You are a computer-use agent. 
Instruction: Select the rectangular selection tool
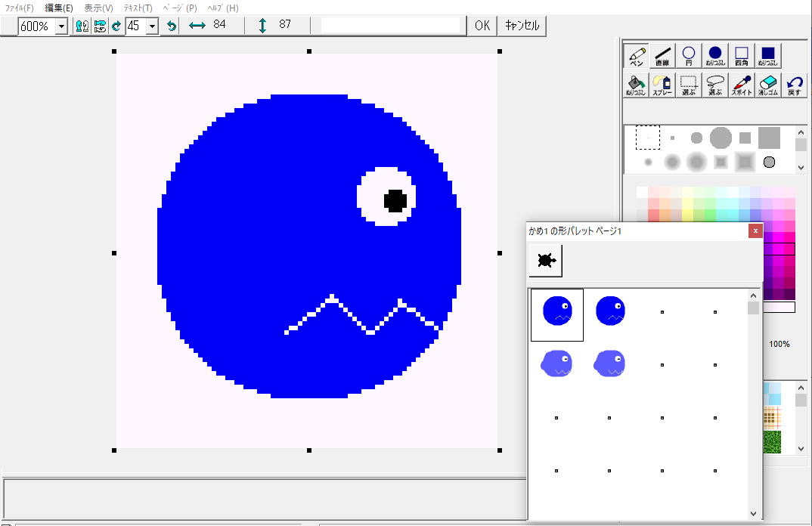(689, 85)
